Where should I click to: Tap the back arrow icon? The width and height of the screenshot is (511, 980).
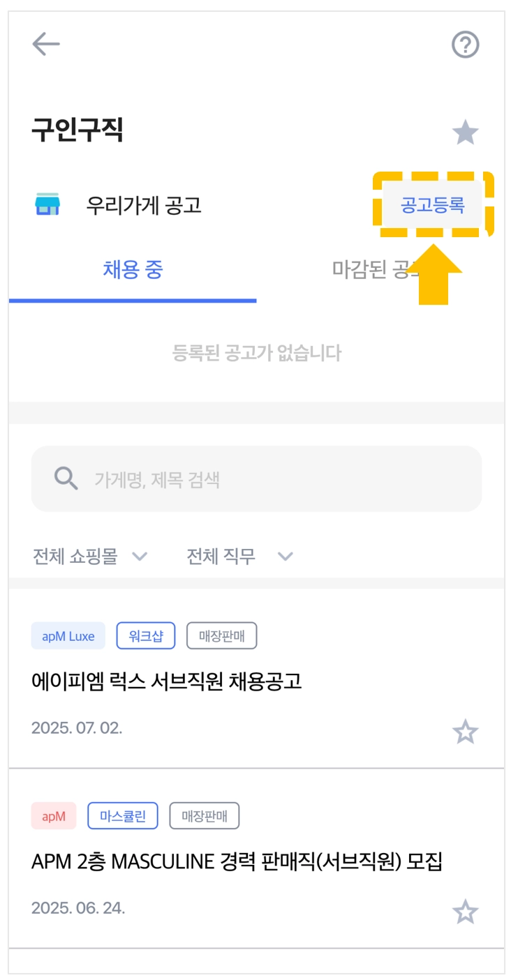pyautogui.click(x=46, y=45)
